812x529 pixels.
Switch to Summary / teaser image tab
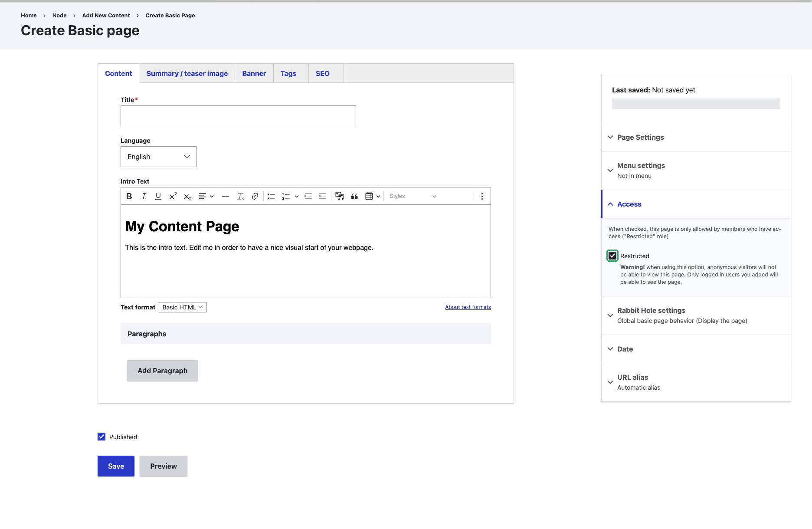pos(187,73)
